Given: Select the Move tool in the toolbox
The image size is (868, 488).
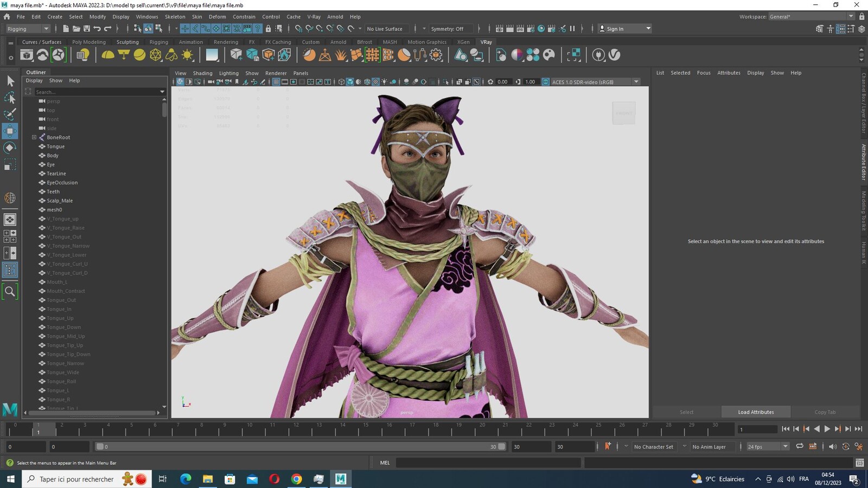Looking at the screenshot, I should [x=10, y=131].
